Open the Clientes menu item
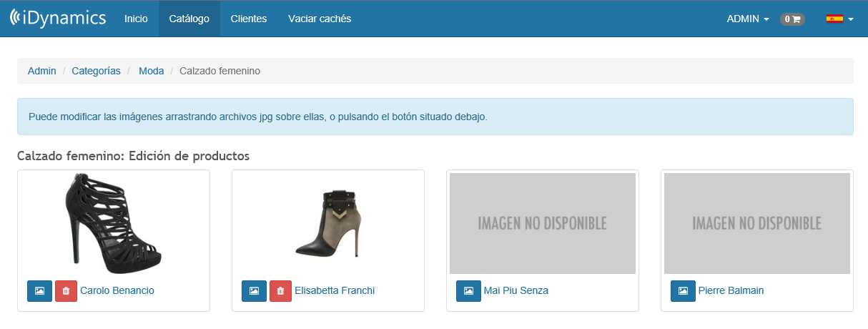 coord(249,19)
